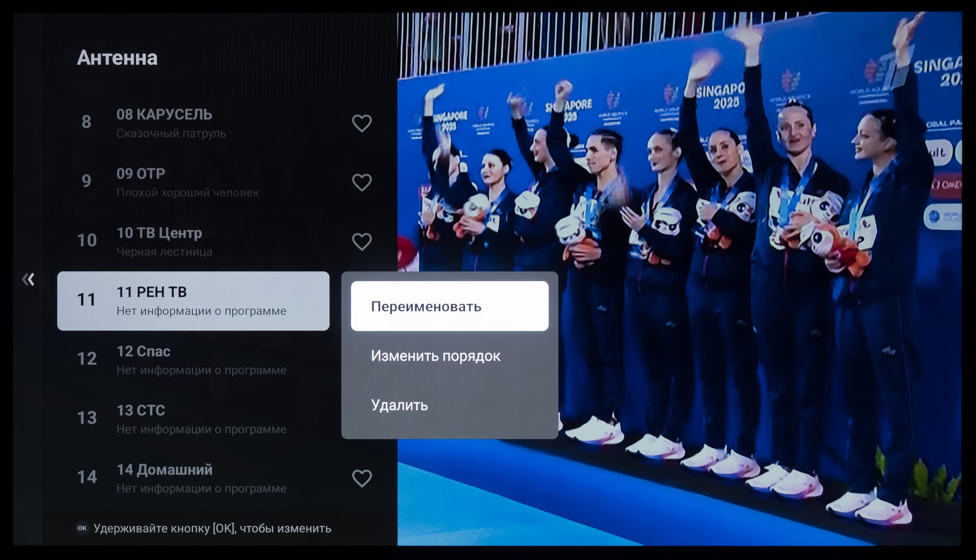Open 09 ОТР channel entry
The width and height of the screenshot is (976, 560).
(141, 174)
